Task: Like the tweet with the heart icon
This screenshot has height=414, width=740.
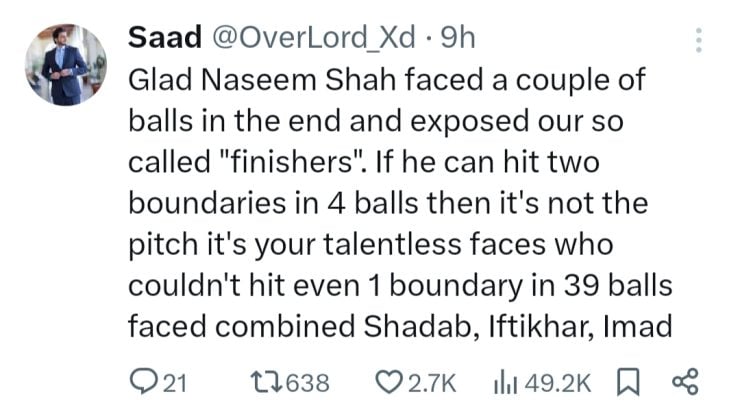Action: [386, 381]
